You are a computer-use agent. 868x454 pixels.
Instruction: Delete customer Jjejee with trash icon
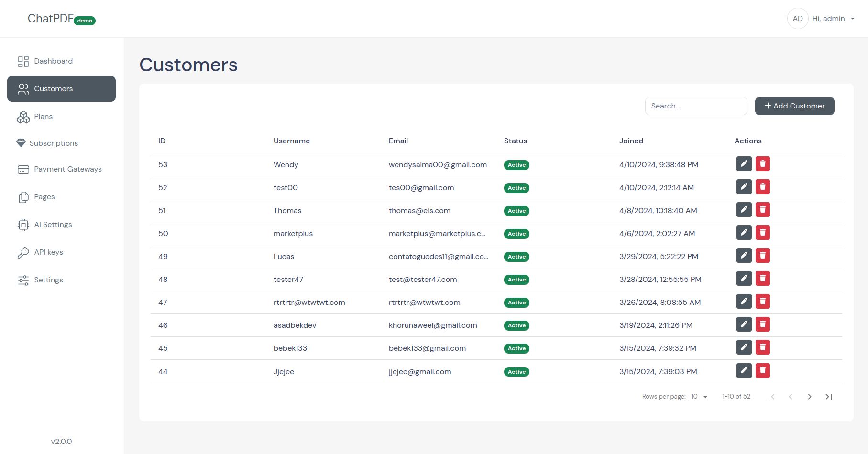763,370
